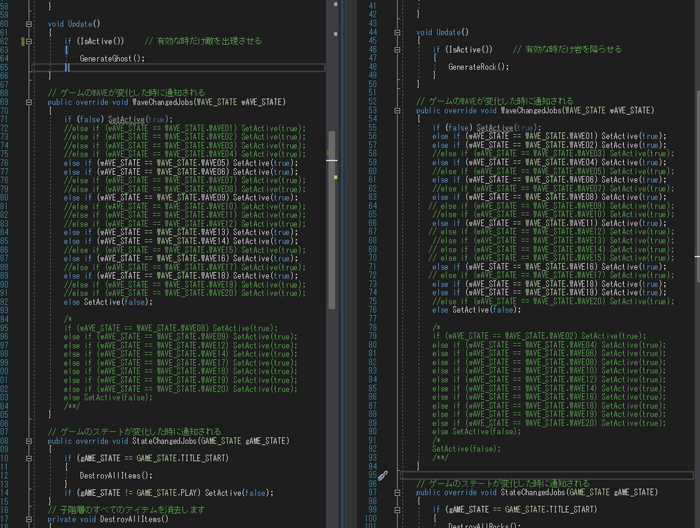Click comment 有効な時だけ岩を降らせる
This screenshot has height=528, width=700.
pos(567,50)
